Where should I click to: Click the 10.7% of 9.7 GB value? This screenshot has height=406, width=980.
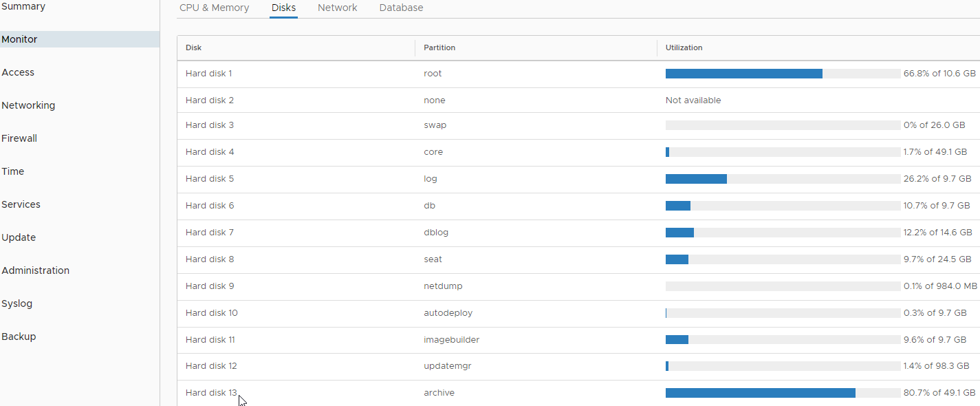point(937,205)
